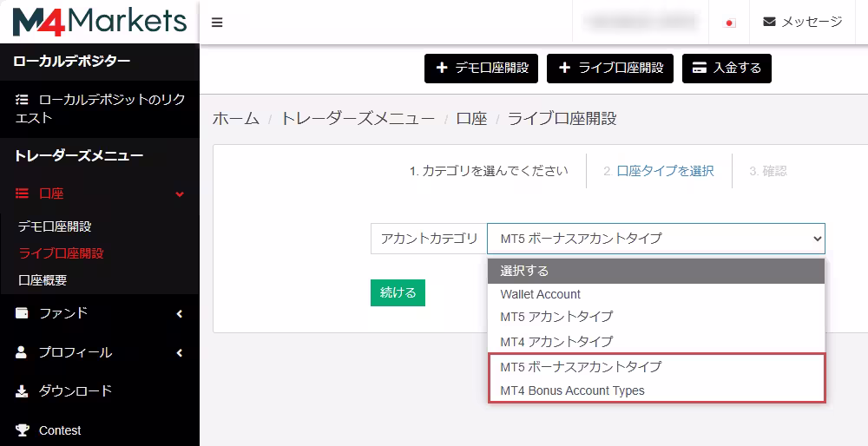Click the trophy icon beside Contest

pos(22,430)
